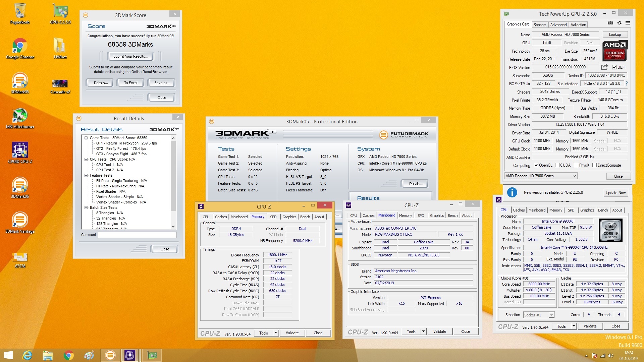This screenshot has width=644, height=362.
Task: Open Windows Start button on taskbar
Action: click(x=8, y=355)
